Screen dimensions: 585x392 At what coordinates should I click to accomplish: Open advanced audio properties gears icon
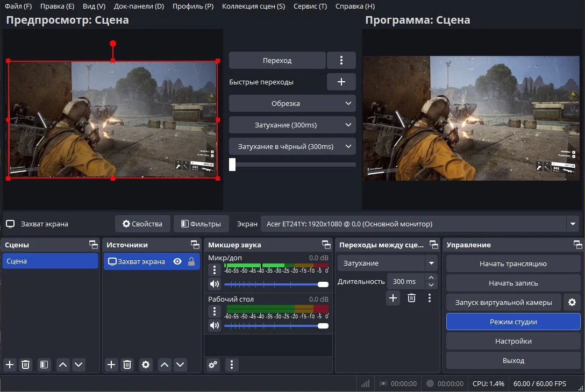(x=213, y=365)
